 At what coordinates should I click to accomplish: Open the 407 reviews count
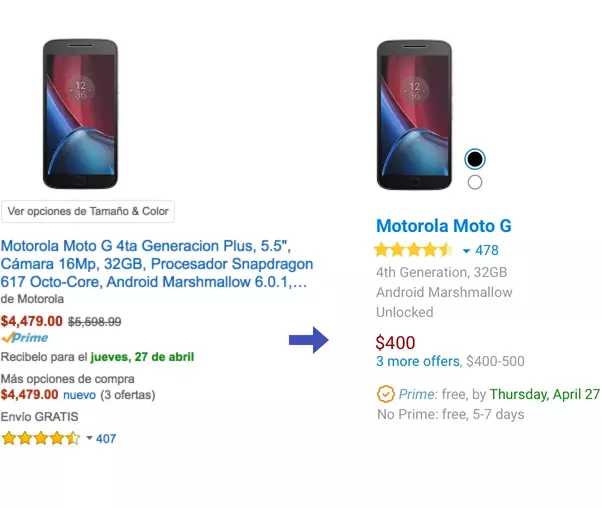coord(107,439)
